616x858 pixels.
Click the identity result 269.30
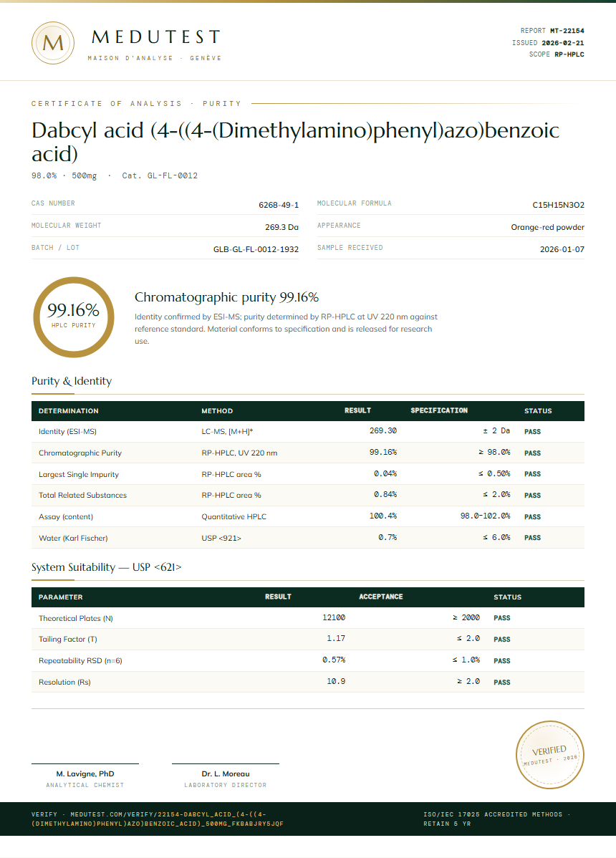383,430
